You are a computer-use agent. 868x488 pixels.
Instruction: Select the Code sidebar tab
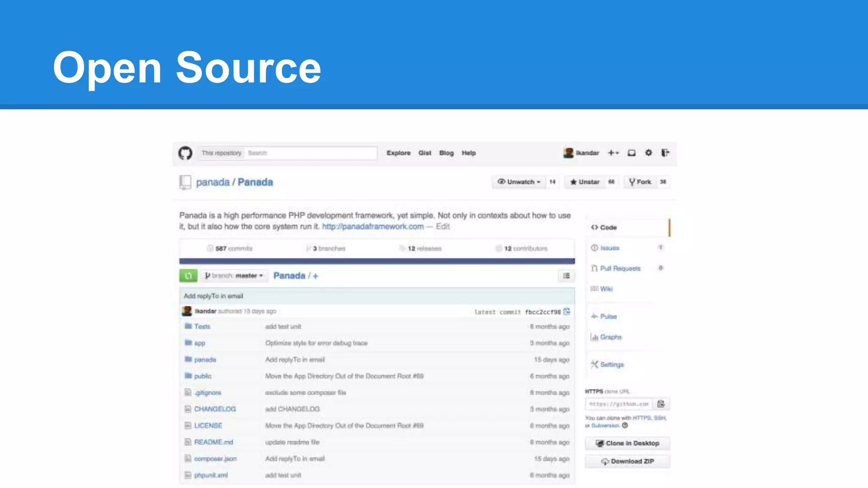[x=628, y=227]
